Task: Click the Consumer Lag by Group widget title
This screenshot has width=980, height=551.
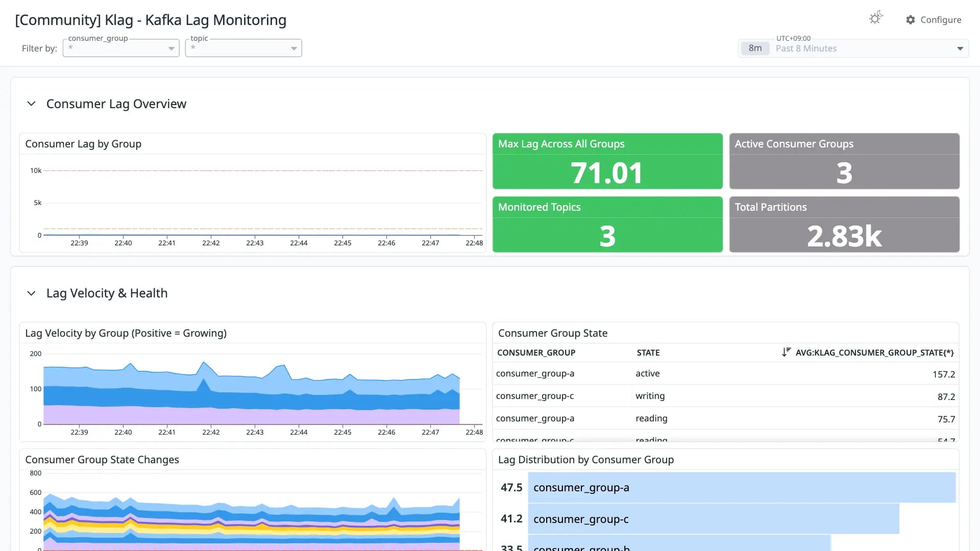Action: pyautogui.click(x=83, y=144)
